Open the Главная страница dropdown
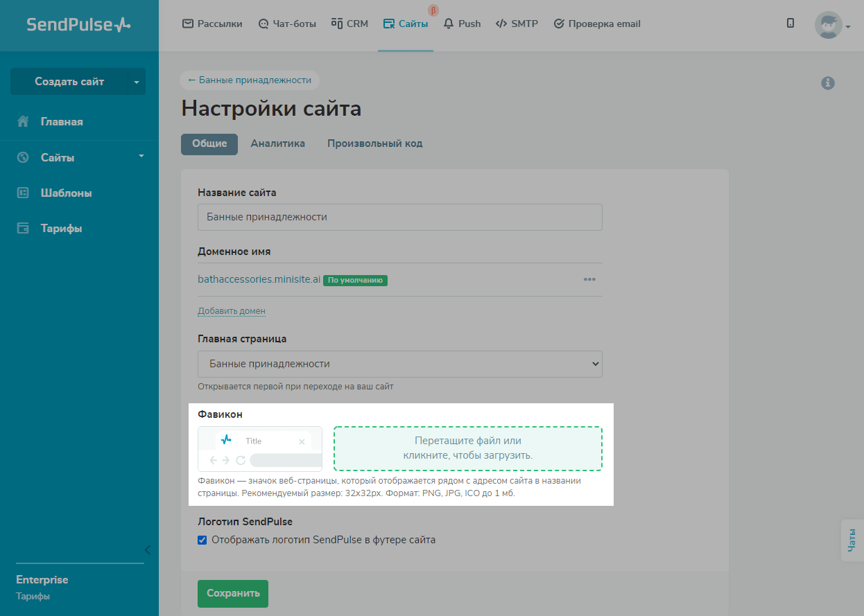 pos(400,364)
